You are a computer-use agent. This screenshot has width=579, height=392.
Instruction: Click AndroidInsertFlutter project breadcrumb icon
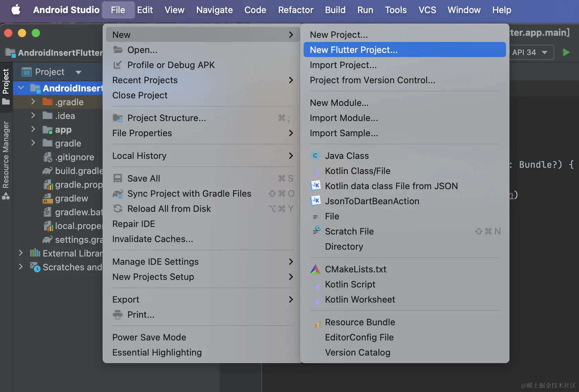point(11,53)
